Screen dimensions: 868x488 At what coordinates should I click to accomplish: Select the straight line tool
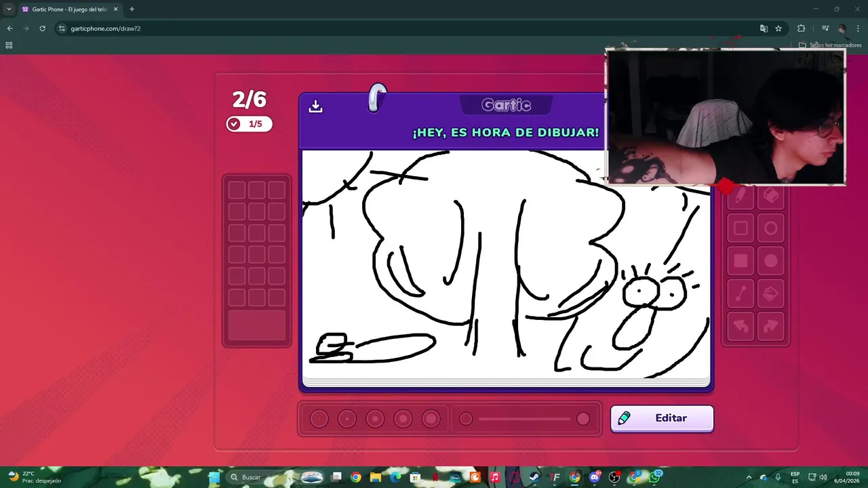(741, 293)
